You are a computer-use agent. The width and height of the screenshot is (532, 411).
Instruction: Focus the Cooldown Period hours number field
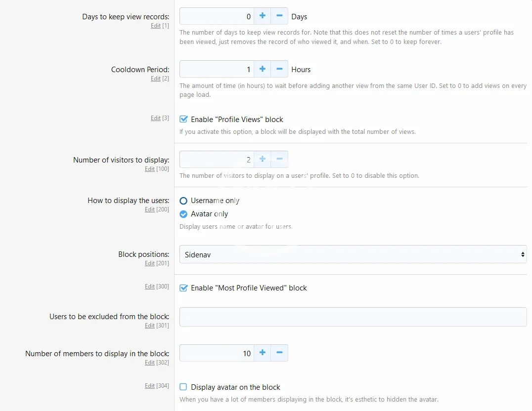pos(217,69)
